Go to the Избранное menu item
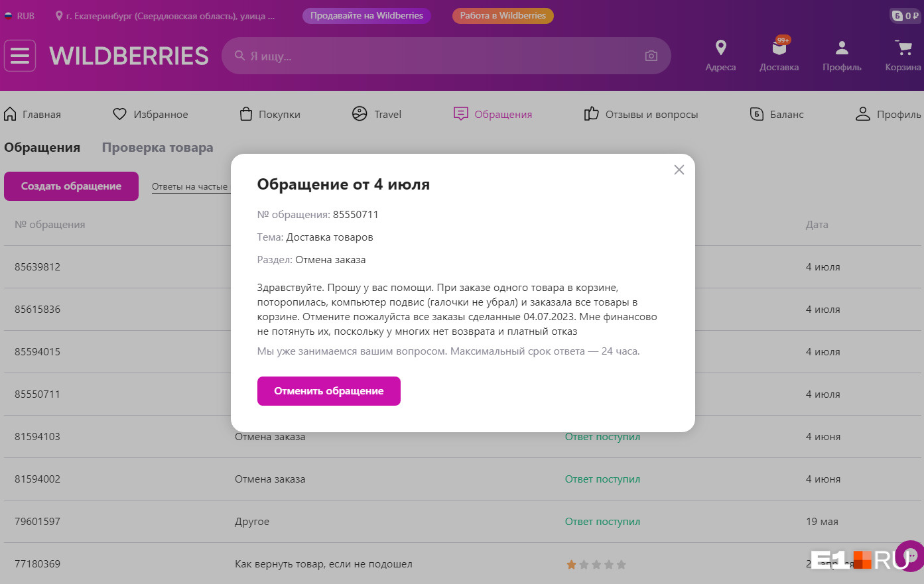This screenshot has width=924, height=584. (x=151, y=114)
